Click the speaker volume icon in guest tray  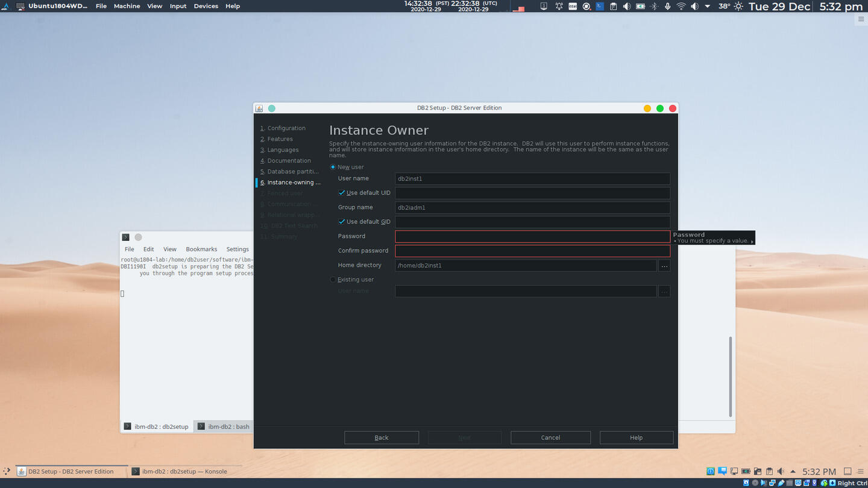(781, 471)
